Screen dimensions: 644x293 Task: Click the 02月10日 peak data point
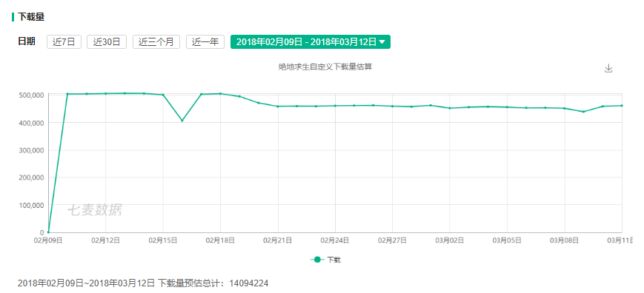tap(67, 94)
